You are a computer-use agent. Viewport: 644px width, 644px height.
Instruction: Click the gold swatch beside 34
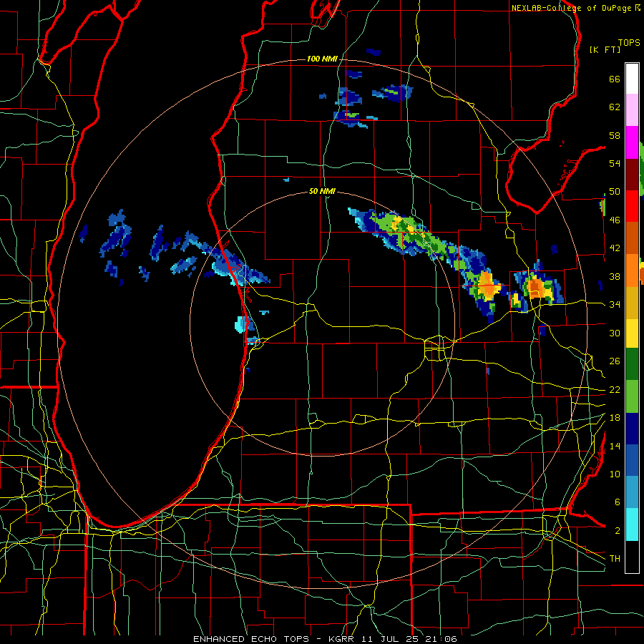(x=632, y=303)
